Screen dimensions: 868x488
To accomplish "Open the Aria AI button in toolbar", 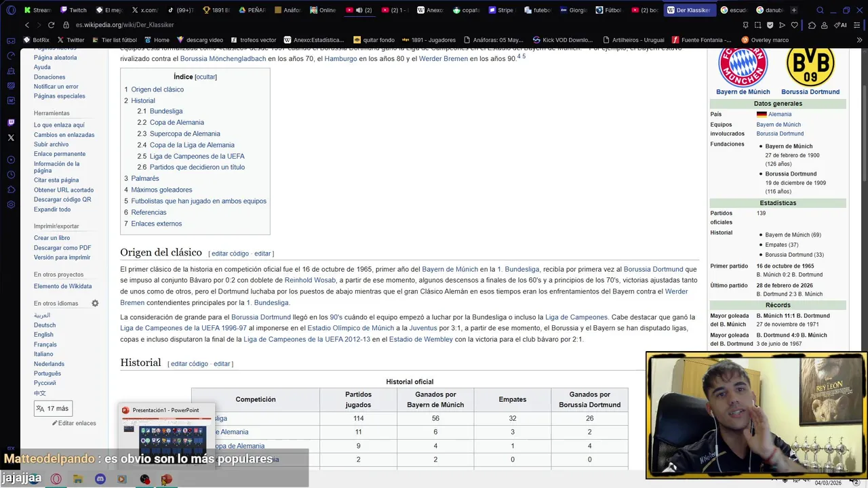I will coord(842,25).
